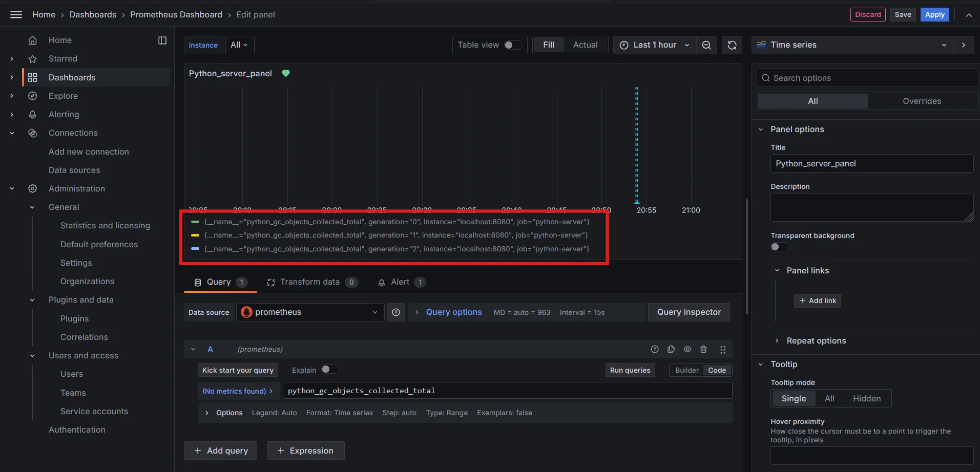Open Time series visualization picker
This screenshot has width=980, height=472.
852,45
